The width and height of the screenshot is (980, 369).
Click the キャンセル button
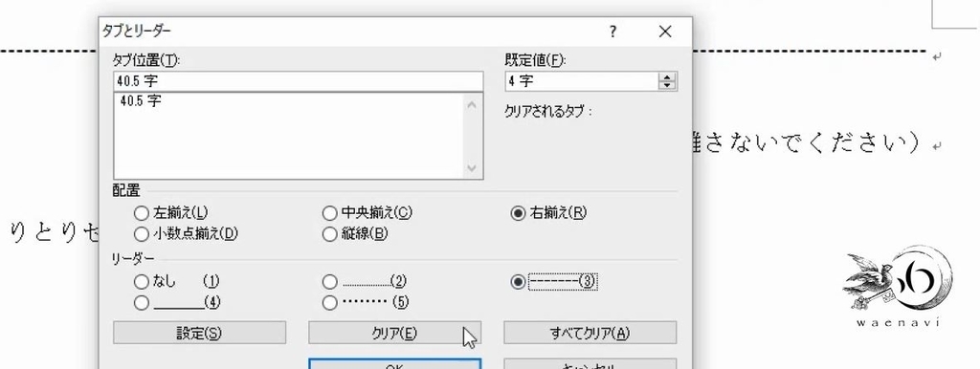pyautogui.click(x=590, y=364)
